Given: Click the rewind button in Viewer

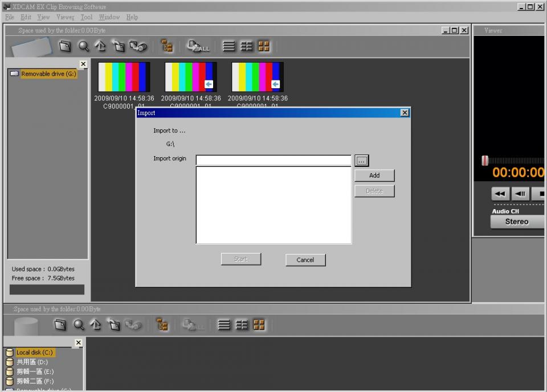Looking at the screenshot, I should pyautogui.click(x=500, y=194).
